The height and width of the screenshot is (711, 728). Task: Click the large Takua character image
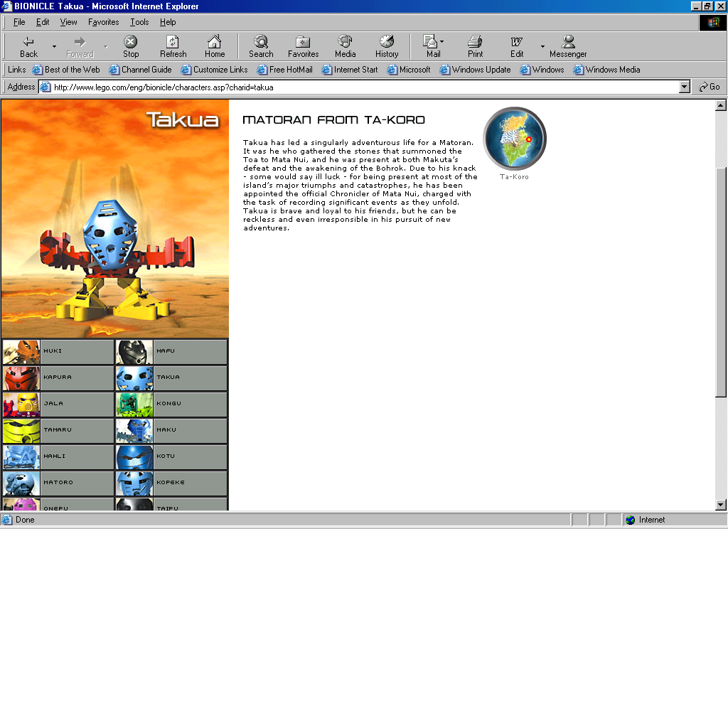pyautogui.click(x=115, y=219)
